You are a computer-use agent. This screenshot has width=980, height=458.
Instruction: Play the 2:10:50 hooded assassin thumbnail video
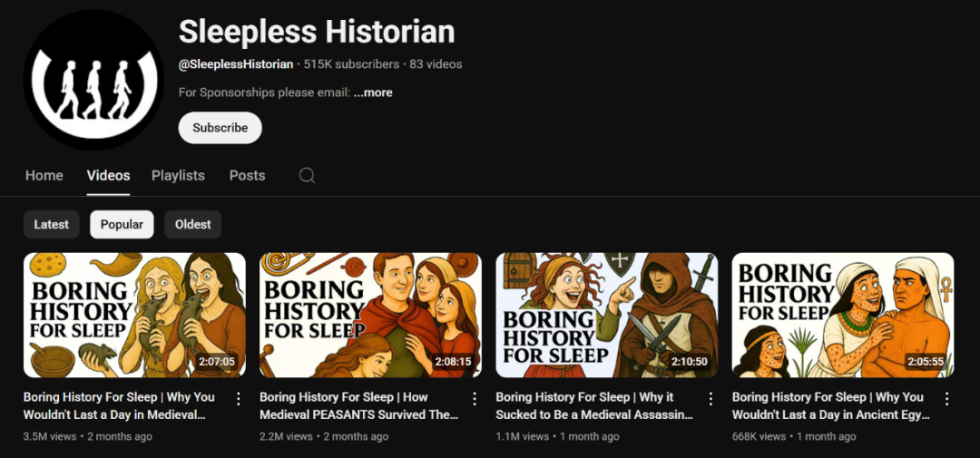pos(606,315)
